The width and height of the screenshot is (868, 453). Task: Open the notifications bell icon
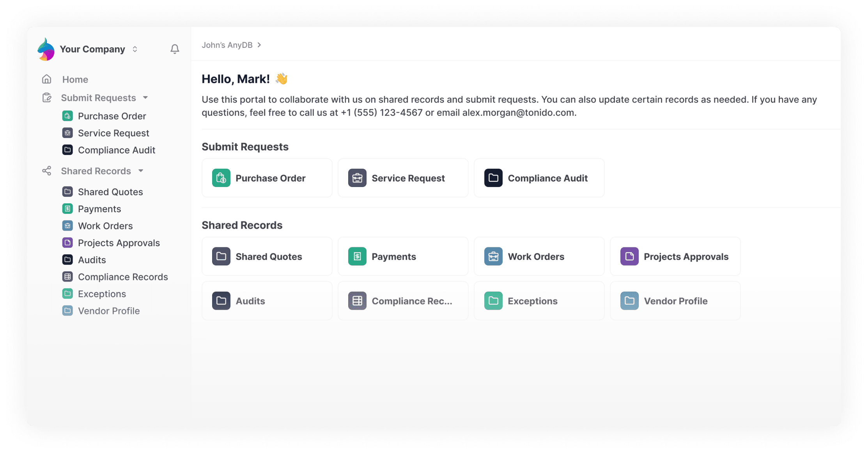tap(175, 49)
